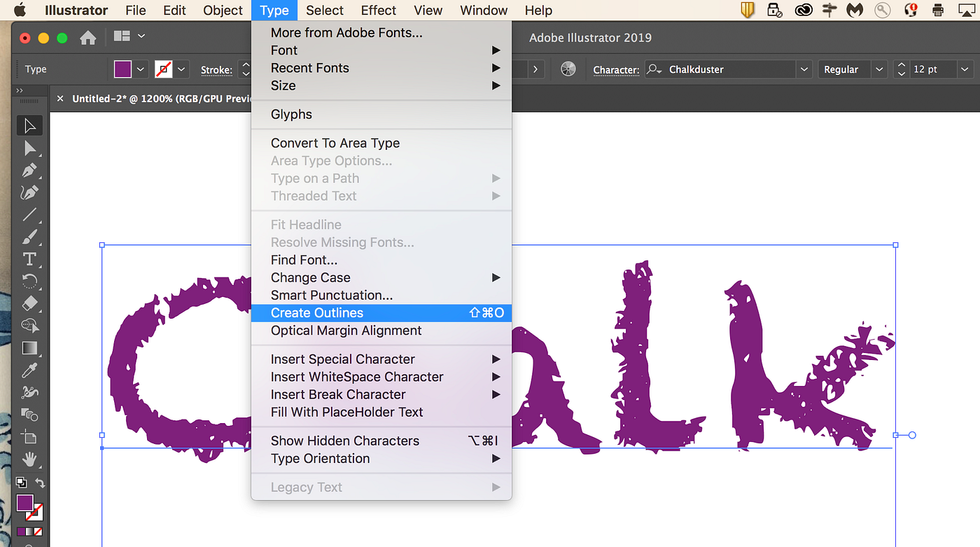Choose More from Adobe Fonts...
The height and width of the screenshot is (547, 980).
click(x=381, y=33)
